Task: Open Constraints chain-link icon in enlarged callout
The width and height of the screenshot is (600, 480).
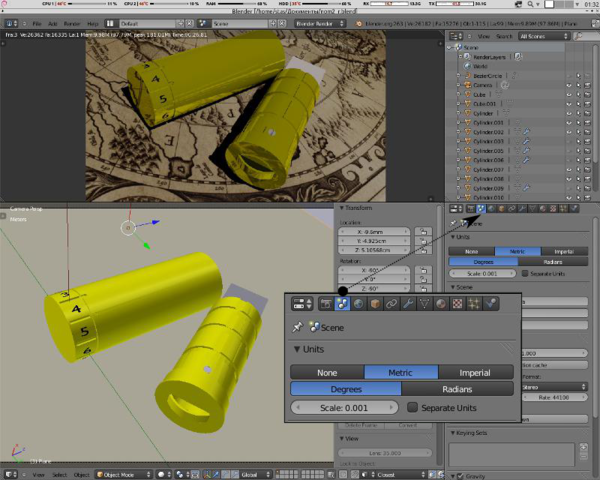Action: [391, 304]
